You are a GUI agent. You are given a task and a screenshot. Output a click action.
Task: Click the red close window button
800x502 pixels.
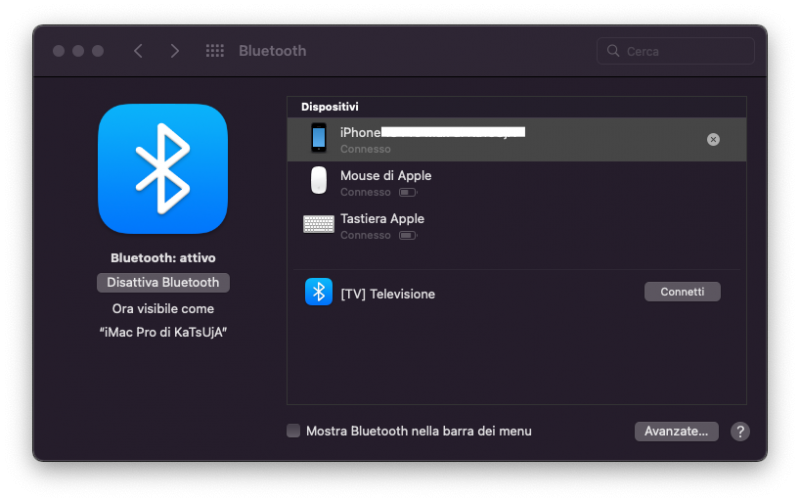(x=59, y=51)
